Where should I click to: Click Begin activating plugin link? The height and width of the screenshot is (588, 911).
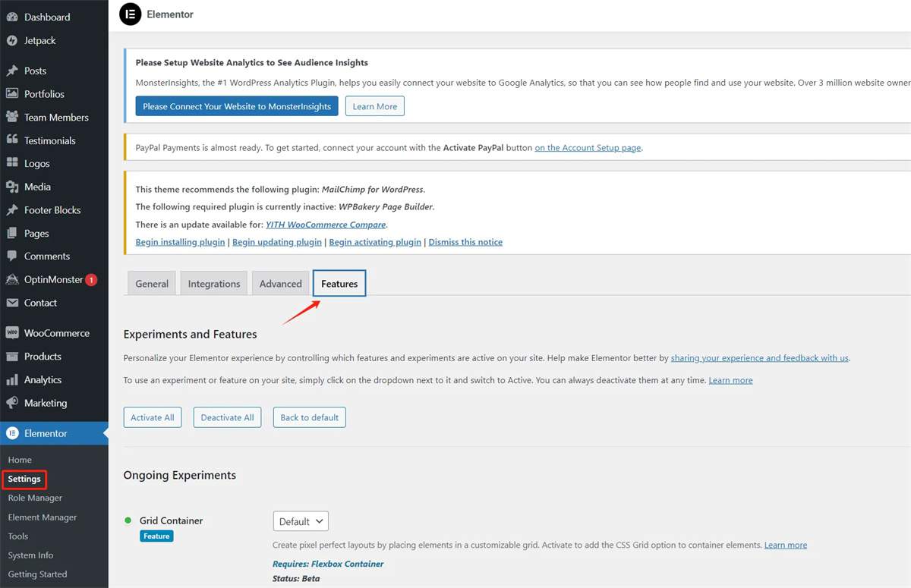pyautogui.click(x=375, y=242)
